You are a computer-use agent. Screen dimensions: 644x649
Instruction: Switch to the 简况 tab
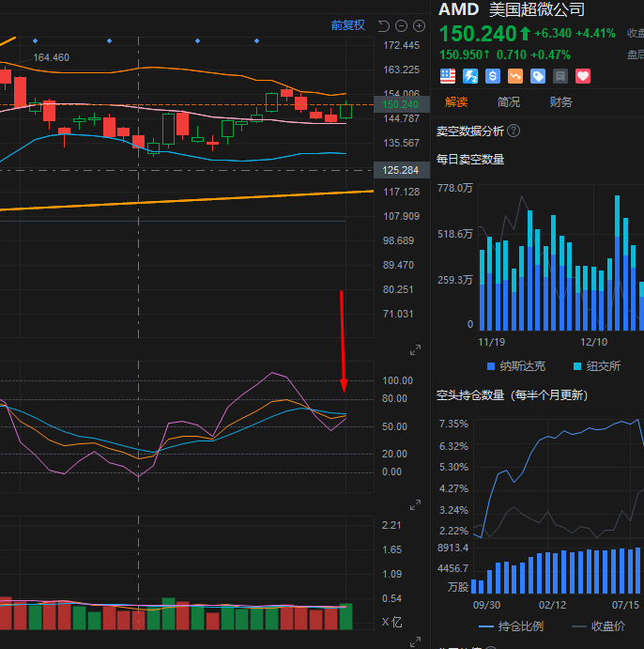click(508, 101)
